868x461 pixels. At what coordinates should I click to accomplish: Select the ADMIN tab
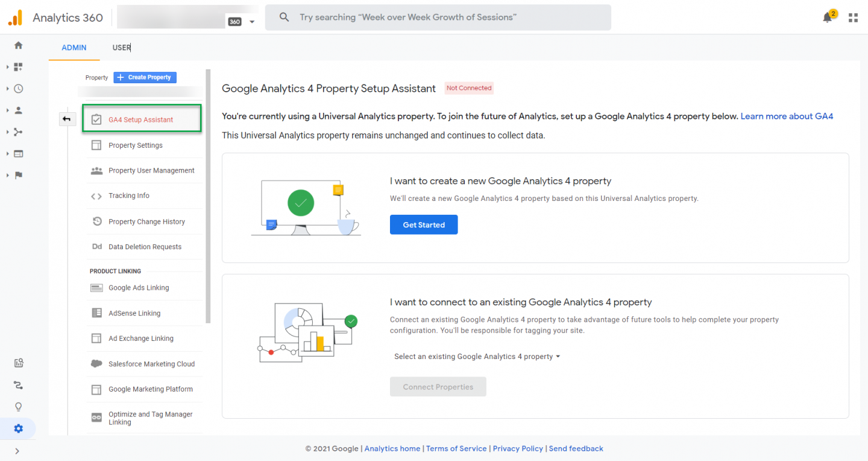pyautogui.click(x=74, y=48)
